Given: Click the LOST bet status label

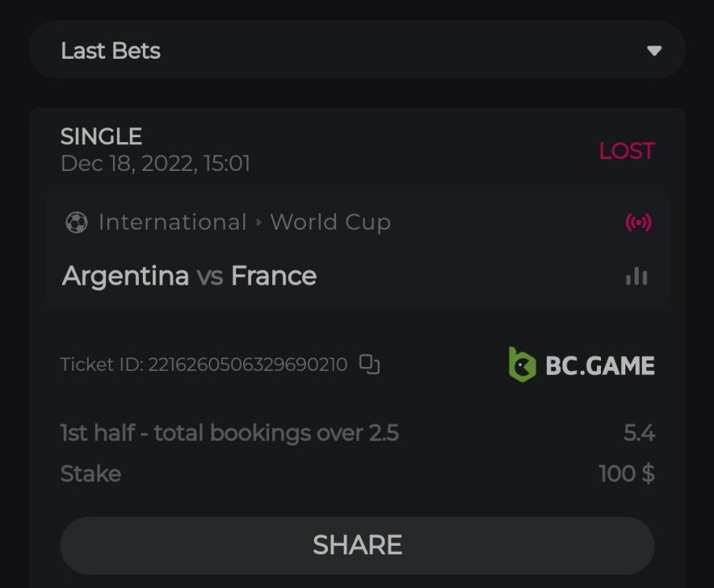Looking at the screenshot, I should click(626, 151).
